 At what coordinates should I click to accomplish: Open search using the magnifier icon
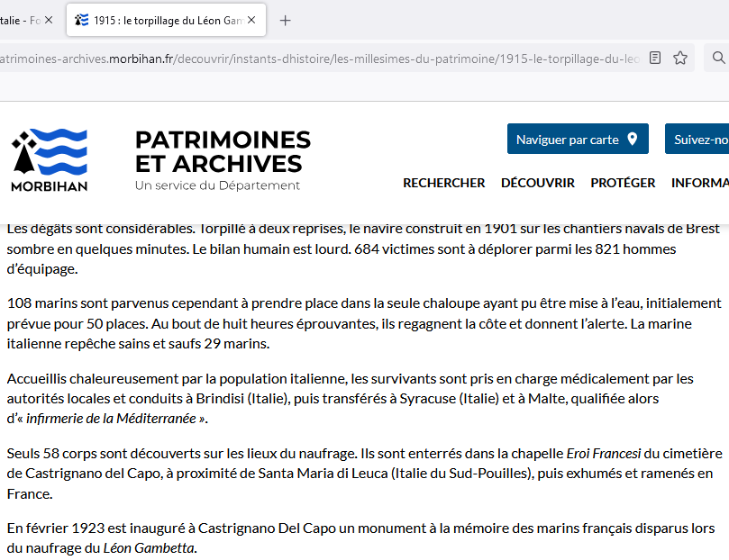(x=718, y=57)
